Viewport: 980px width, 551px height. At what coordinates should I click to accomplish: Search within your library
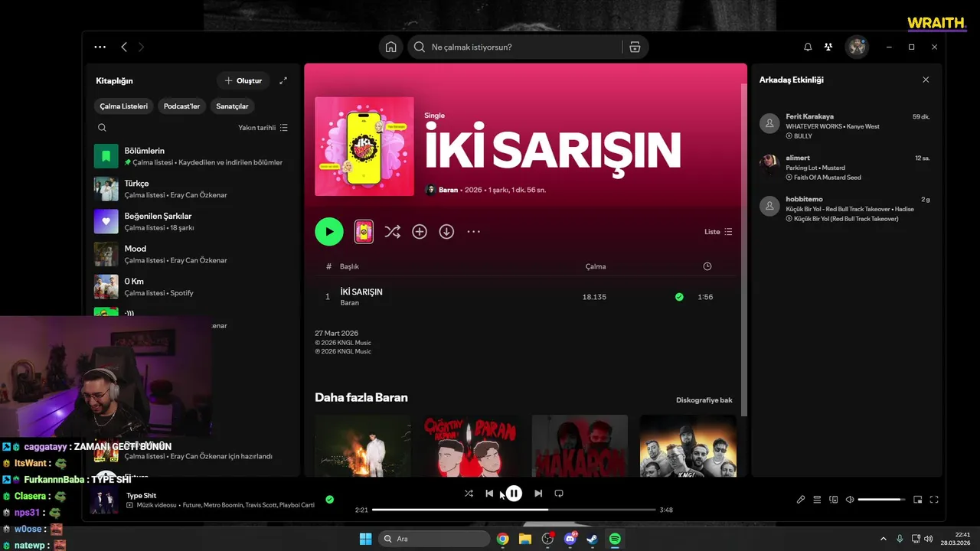(x=102, y=128)
